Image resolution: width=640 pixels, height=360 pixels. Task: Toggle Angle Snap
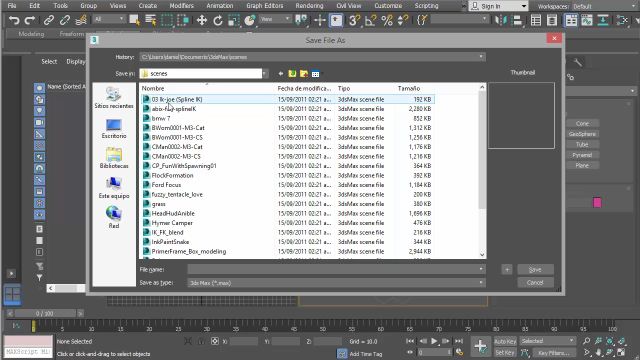click(371, 20)
